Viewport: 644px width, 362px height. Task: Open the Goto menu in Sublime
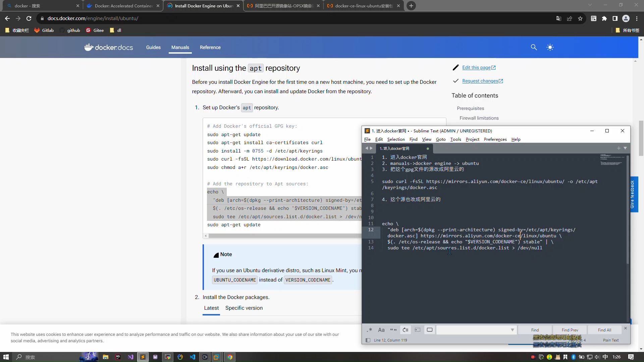(441, 139)
